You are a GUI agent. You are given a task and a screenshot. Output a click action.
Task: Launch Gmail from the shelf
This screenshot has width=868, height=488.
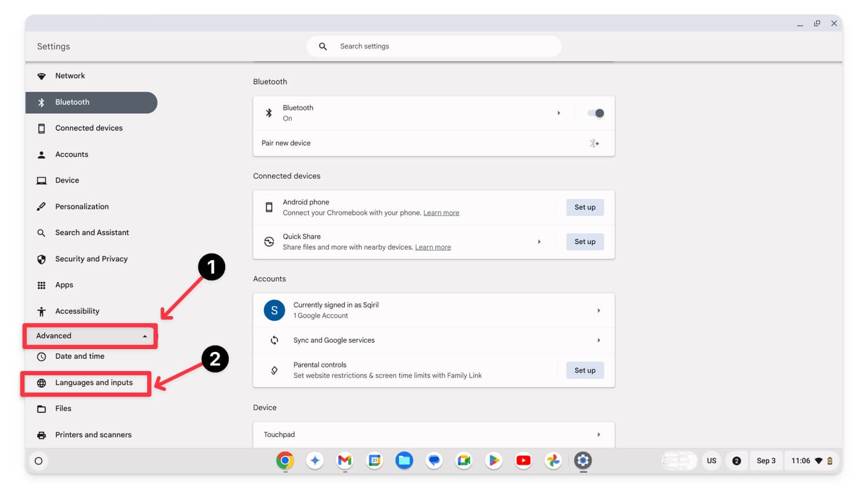[344, 461]
